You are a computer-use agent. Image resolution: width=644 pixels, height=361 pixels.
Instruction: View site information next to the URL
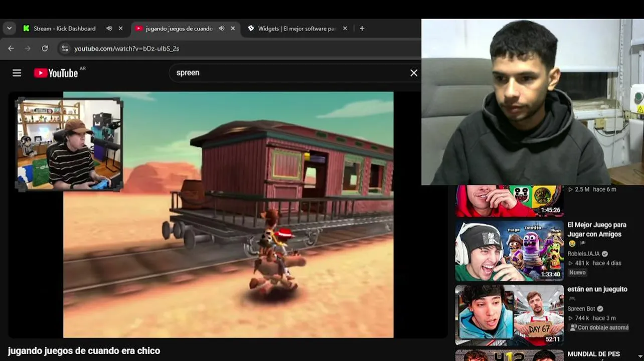(64, 49)
